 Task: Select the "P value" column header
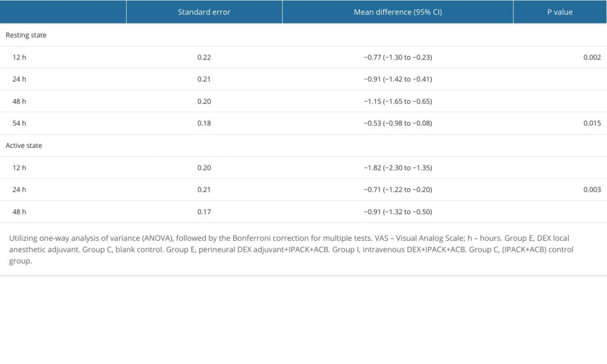point(560,12)
